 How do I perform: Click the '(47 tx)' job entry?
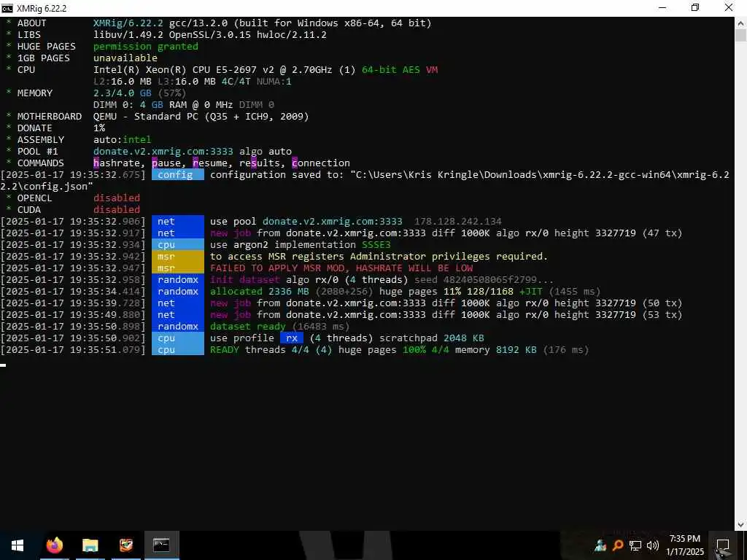pyautogui.click(x=662, y=233)
